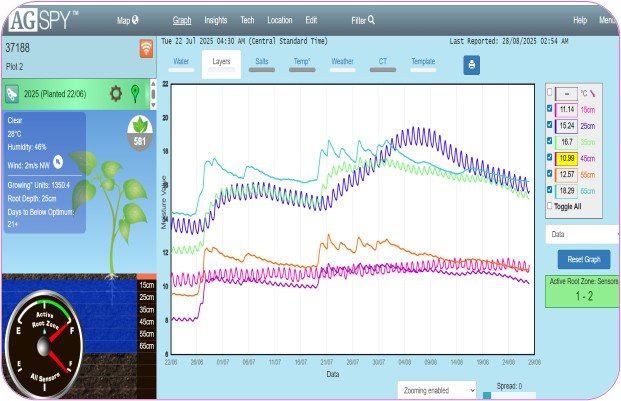Click the green map pin icon
The height and width of the screenshot is (401, 621).
click(136, 94)
